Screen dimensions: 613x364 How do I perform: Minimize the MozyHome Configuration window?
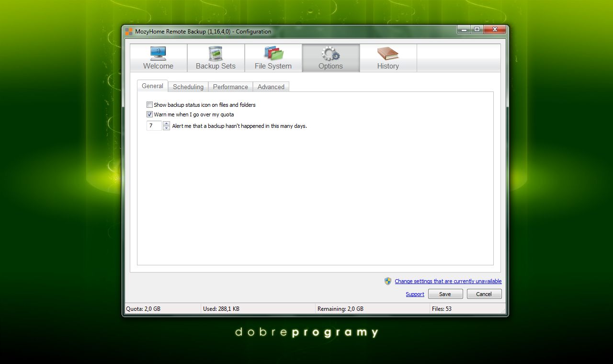point(464,30)
